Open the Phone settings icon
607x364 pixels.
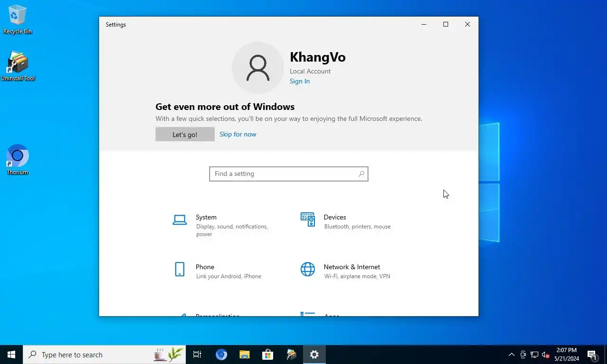(x=180, y=269)
